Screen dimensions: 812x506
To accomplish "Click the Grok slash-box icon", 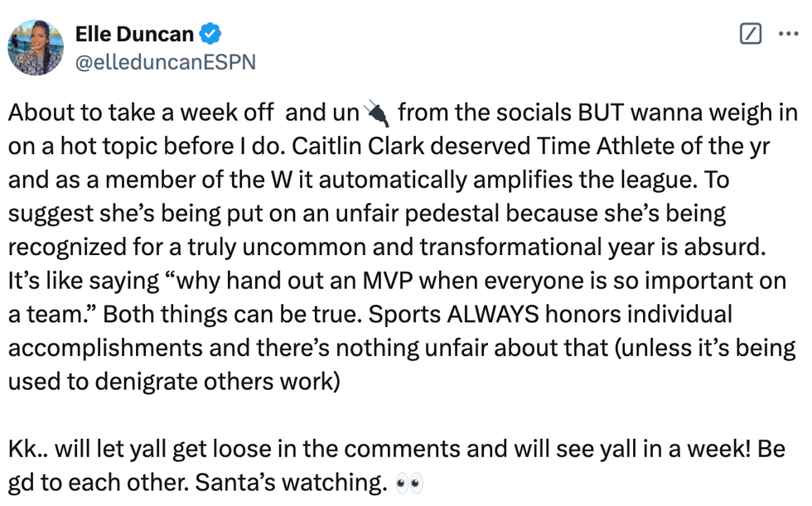I will (x=749, y=34).
